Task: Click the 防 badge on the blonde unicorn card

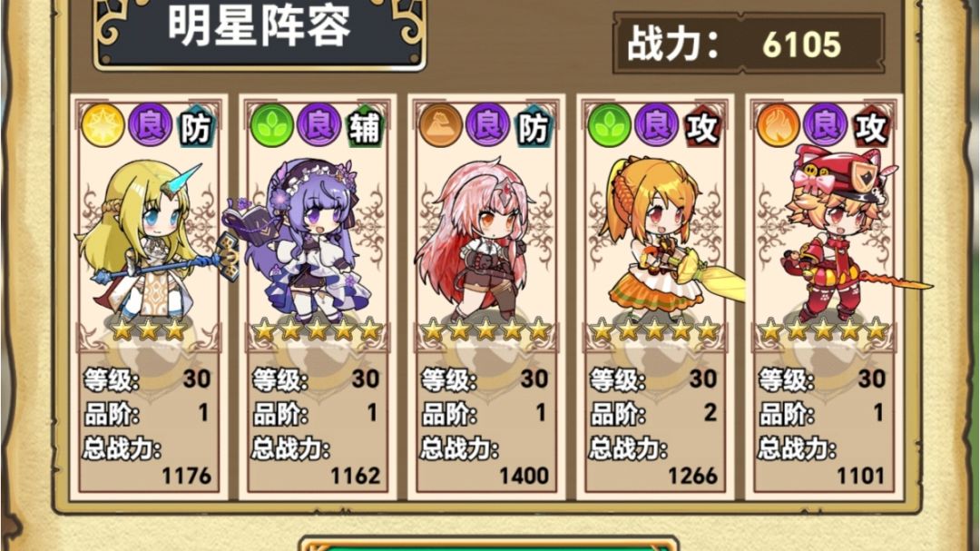Action: pyautogui.click(x=196, y=127)
